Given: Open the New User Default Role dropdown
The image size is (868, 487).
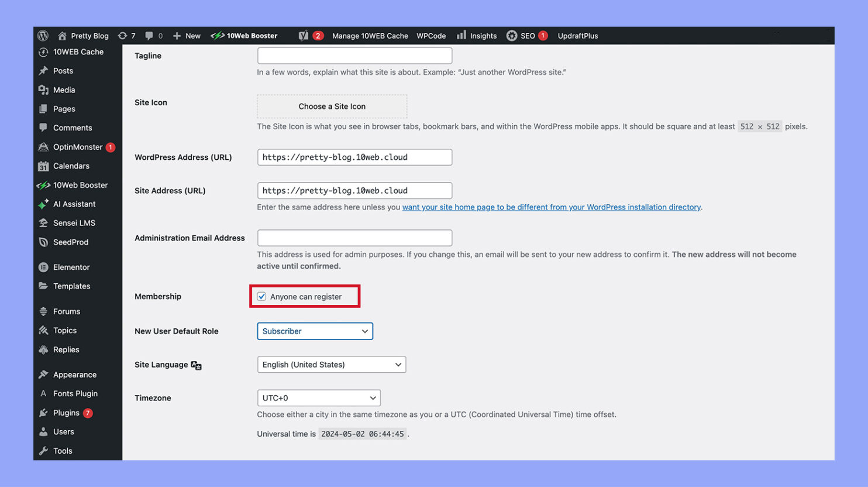Looking at the screenshot, I should click(315, 331).
